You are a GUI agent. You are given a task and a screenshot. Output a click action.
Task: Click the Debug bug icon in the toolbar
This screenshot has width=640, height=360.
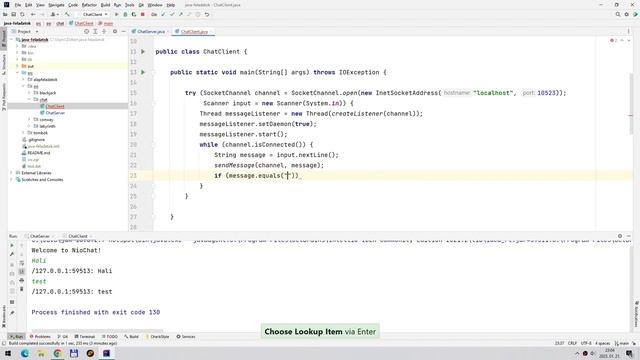(x=125, y=14)
